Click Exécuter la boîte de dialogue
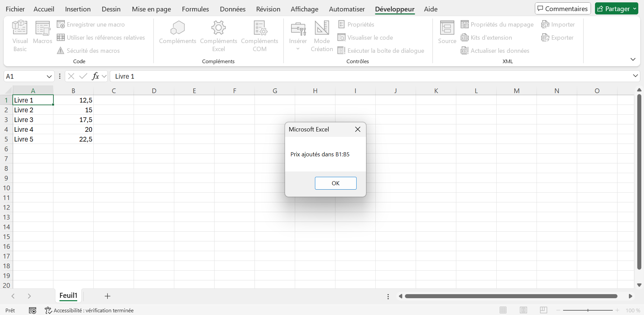Viewport: 644px width, 315px height. 381,51
